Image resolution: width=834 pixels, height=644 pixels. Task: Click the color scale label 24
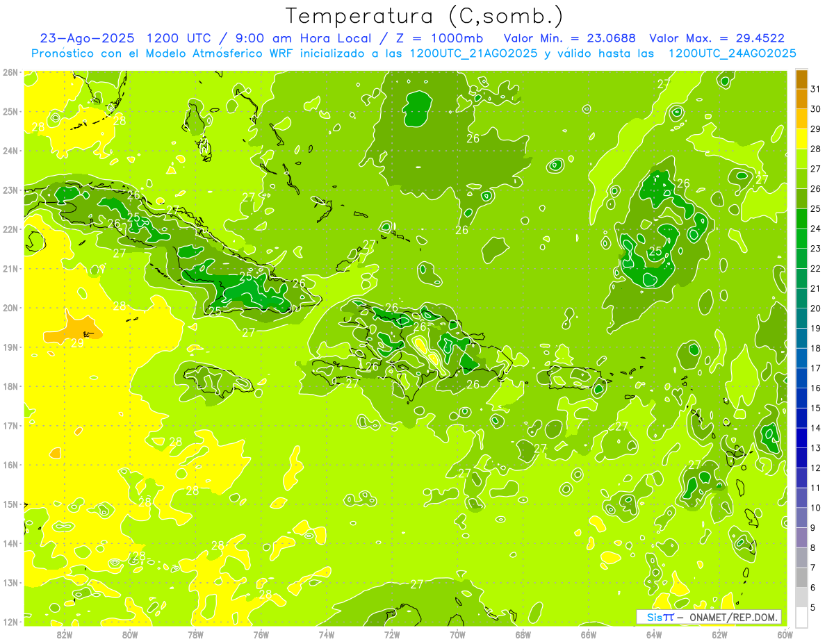pos(815,229)
